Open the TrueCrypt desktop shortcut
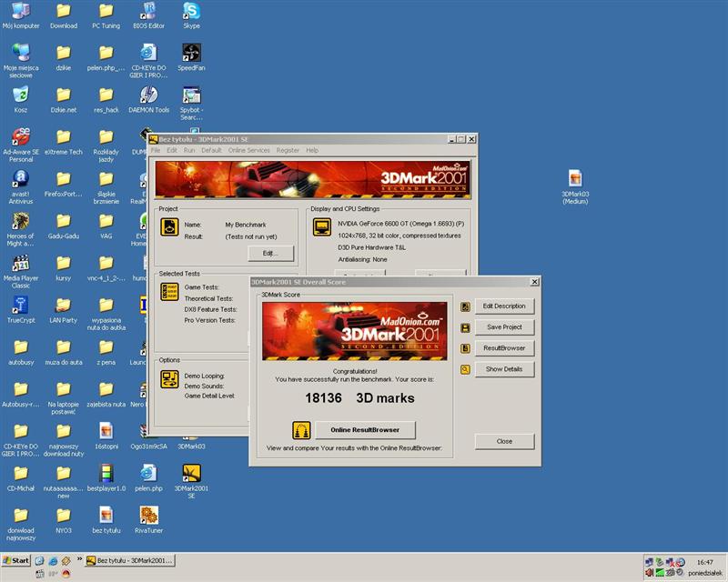The height and width of the screenshot is (582, 728). click(21, 309)
